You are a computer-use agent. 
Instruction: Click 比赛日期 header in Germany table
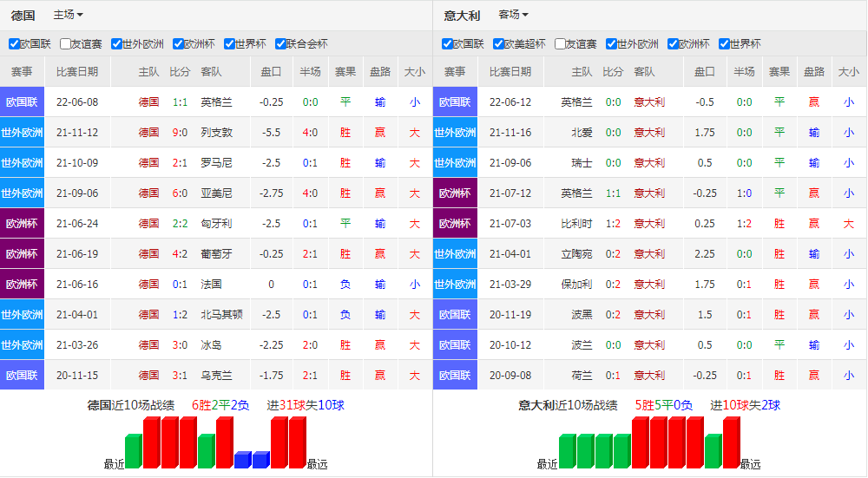(x=77, y=71)
